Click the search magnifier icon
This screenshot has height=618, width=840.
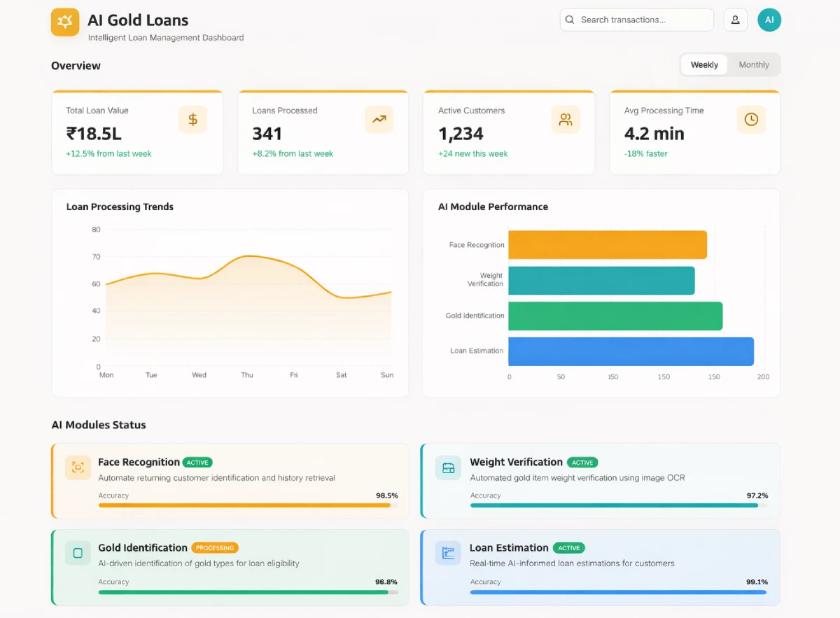tap(570, 20)
